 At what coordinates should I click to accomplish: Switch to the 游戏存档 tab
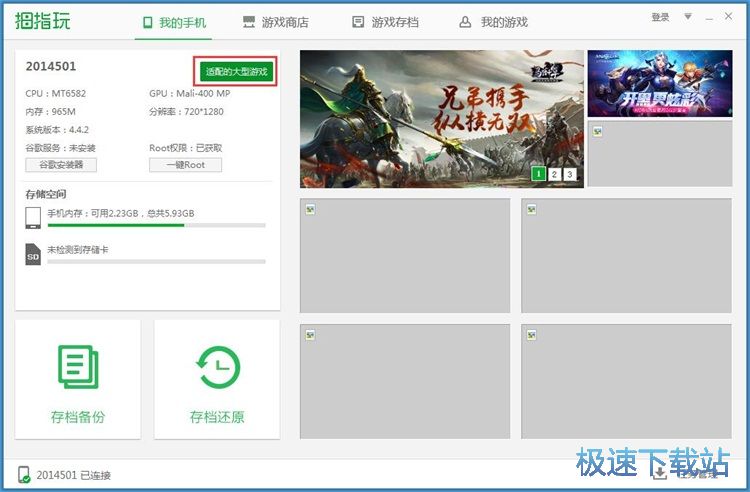point(385,22)
